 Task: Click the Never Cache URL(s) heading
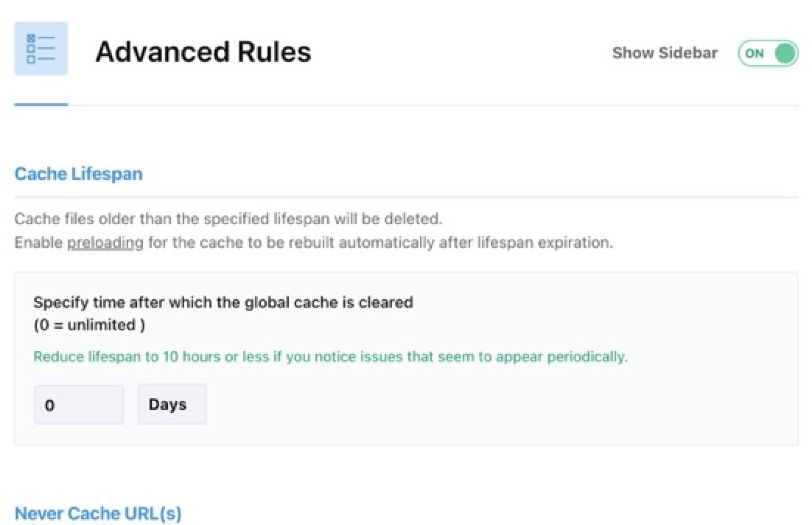click(98, 513)
